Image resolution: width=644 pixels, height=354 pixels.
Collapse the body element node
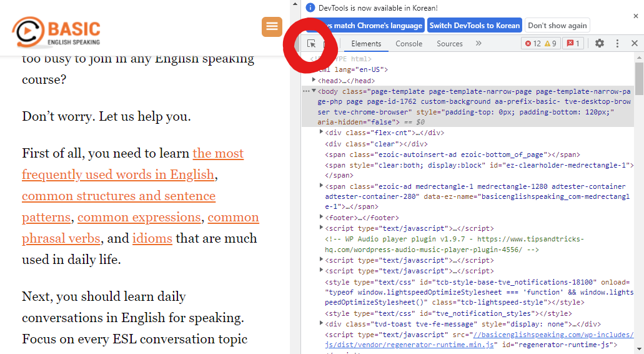pos(314,91)
